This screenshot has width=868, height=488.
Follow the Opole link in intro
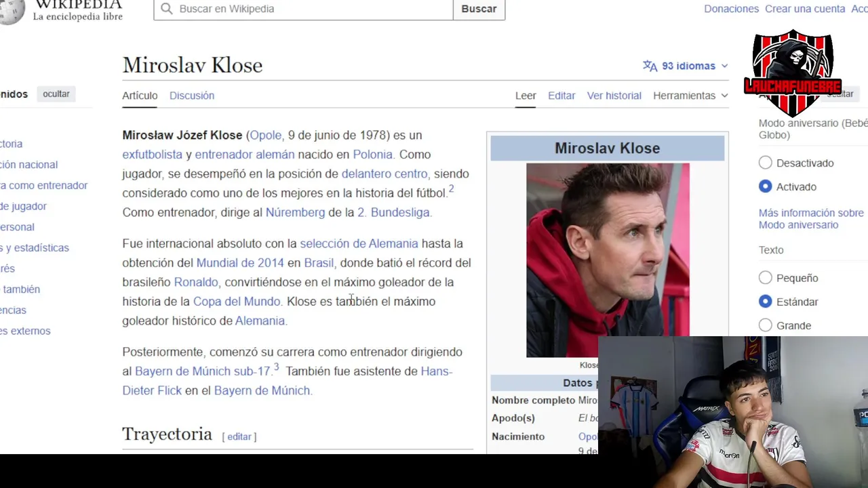click(x=266, y=135)
